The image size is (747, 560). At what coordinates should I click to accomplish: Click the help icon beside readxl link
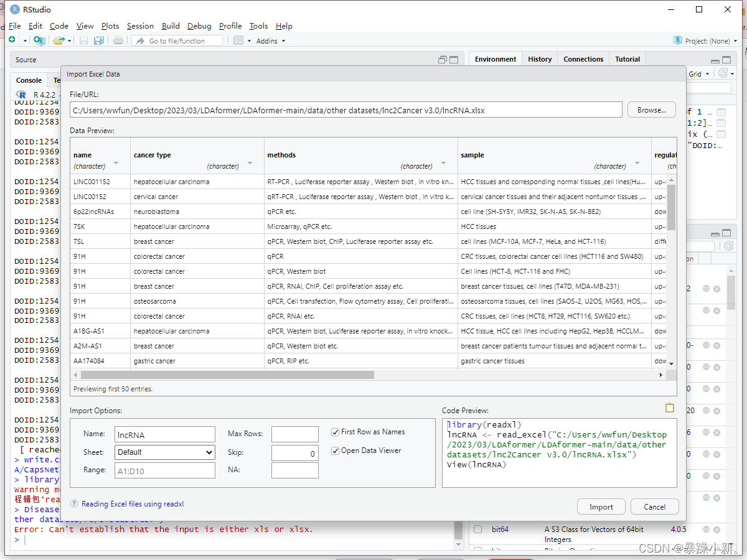click(74, 504)
